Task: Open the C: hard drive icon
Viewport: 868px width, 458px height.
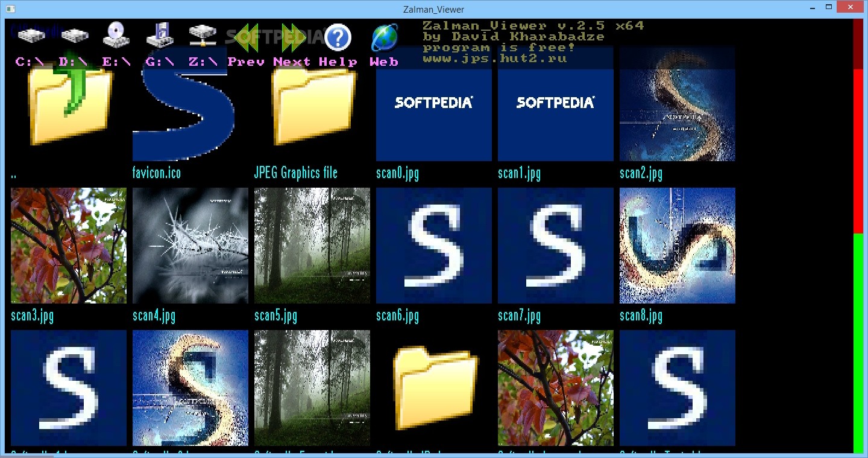Action: click(31, 36)
